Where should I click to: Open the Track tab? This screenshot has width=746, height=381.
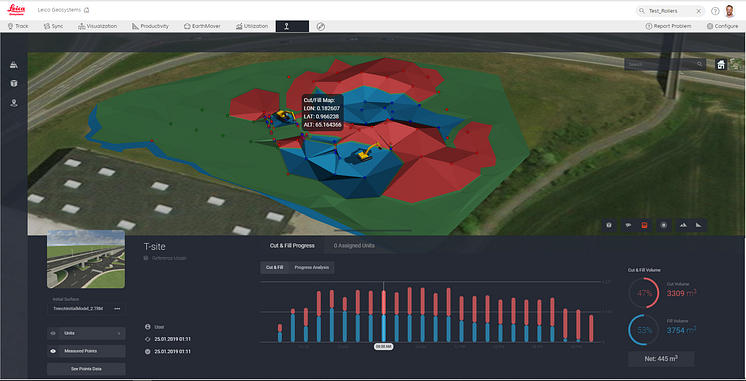coord(18,26)
